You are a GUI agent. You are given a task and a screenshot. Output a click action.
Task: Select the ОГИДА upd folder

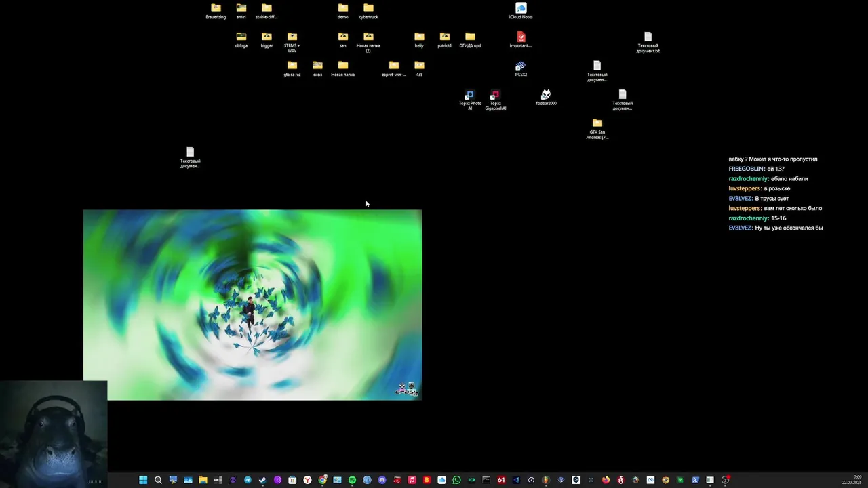[470, 40]
